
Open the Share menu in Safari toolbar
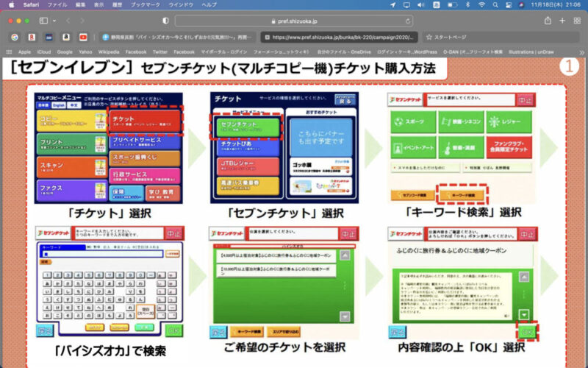pos(548,21)
